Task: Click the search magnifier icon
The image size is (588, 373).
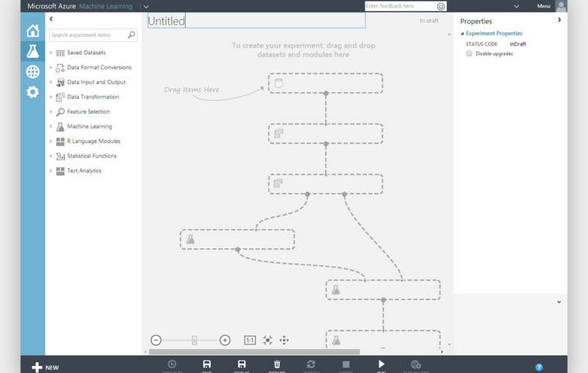Action: [x=132, y=35]
